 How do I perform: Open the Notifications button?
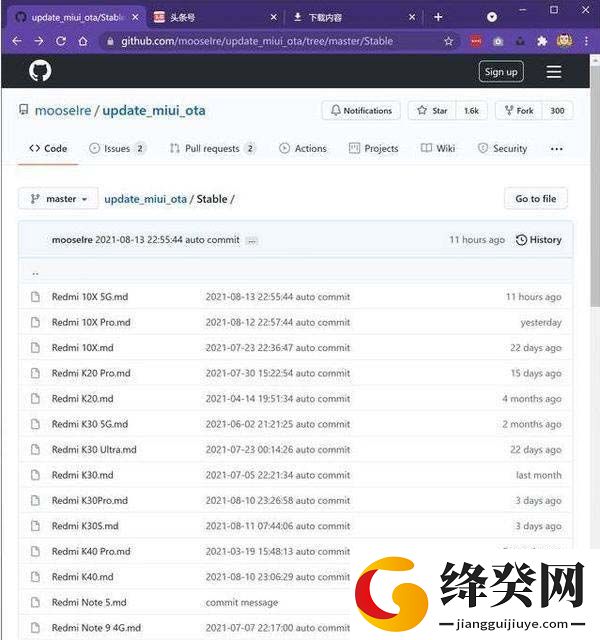coord(361,111)
